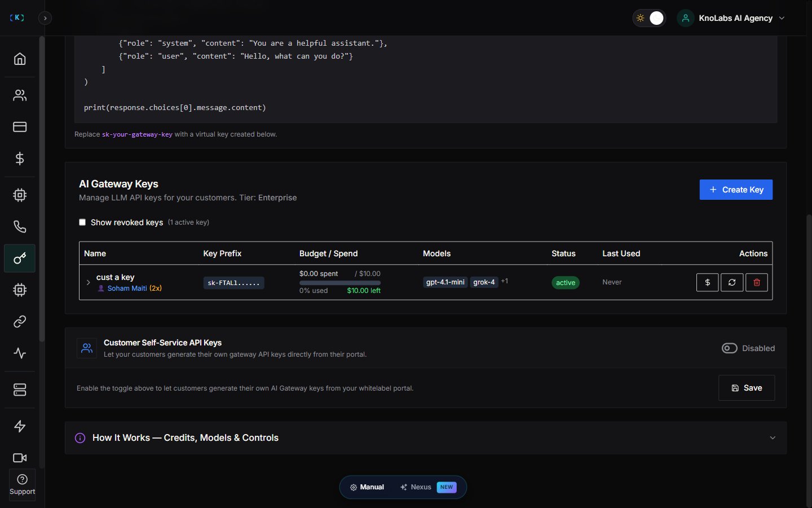The height and width of the screenshot is (508, 812).
Task: Click the Name column header
Action: coord(95,253)
